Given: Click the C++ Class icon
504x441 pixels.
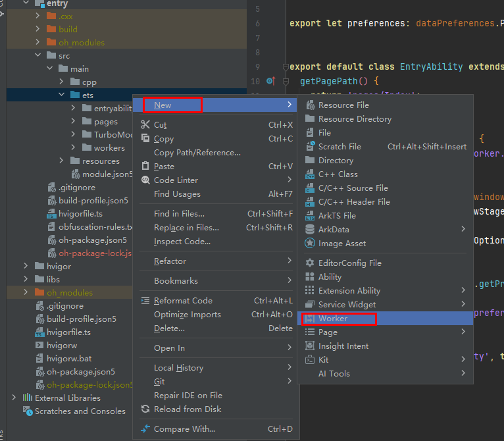Looking at the screenshot, I should (x=310, y=174).
